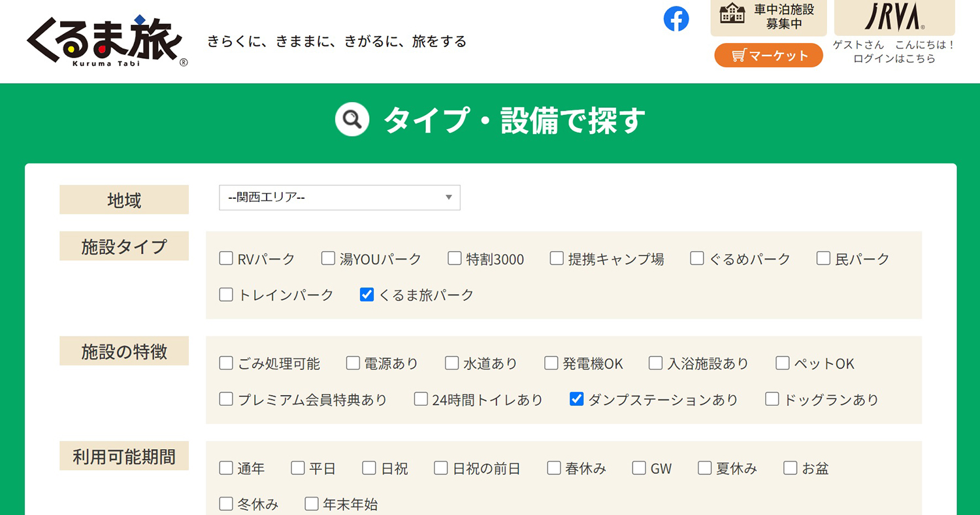Check the 入浴施設あり checkbox
This screenshot has width=980, height=515.
656,363
